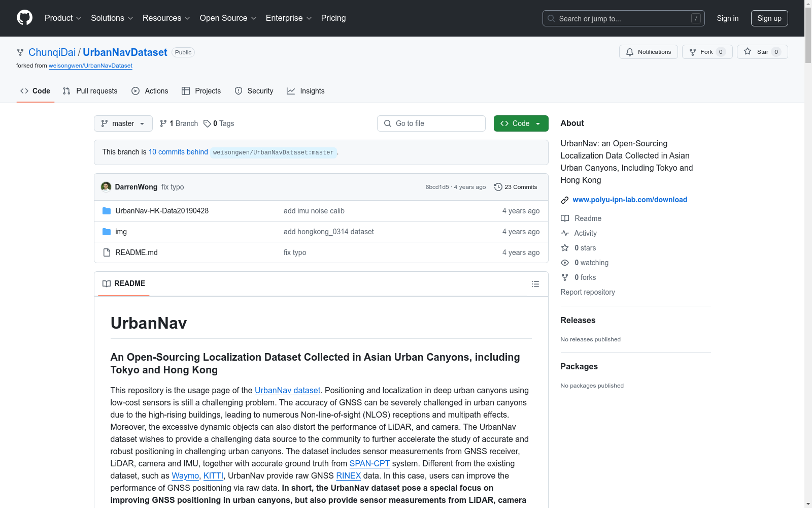Click the fork icon next to 0 forks
Image resolution: width=812 pixels, height=508 pixels.
pos(565,277)
